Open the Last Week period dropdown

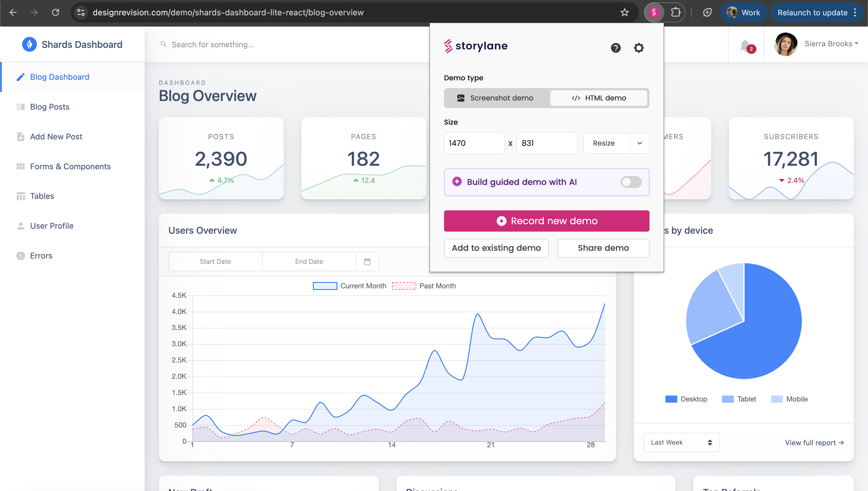681,443
